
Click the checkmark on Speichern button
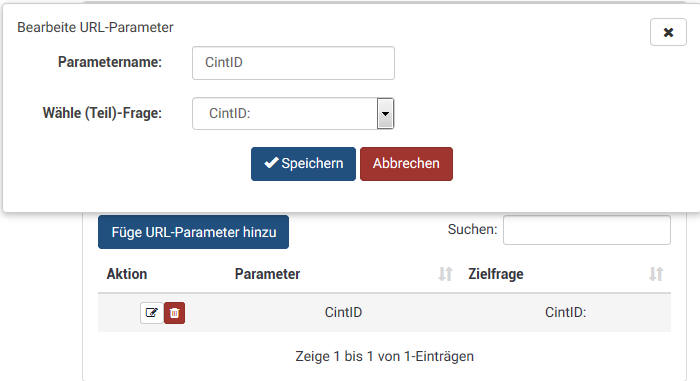coord(271,163)
